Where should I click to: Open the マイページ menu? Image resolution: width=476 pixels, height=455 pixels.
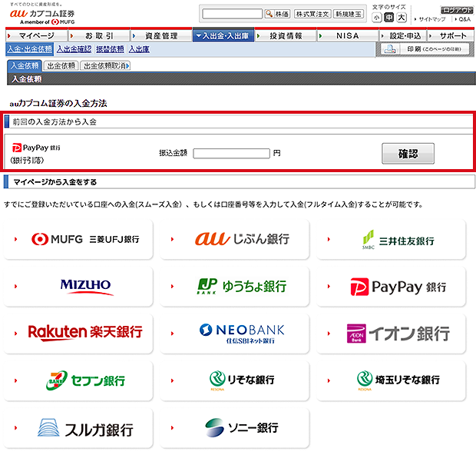click(x=36, y=35)
